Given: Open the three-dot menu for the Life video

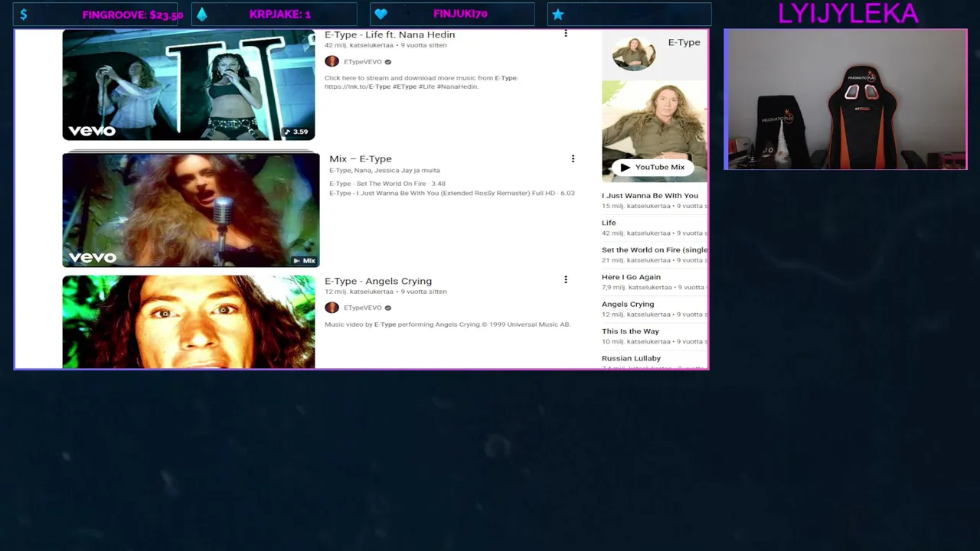Looking at the screenshot, I should [566, 33].
